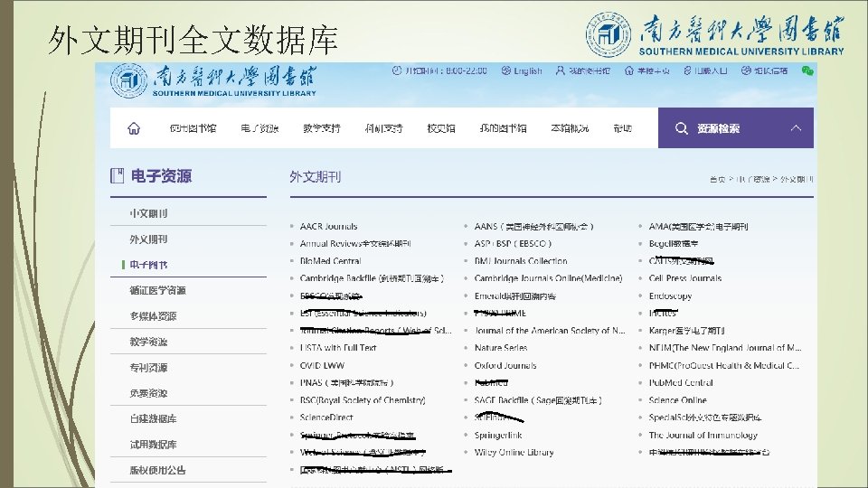The image size is (868, 488).
Task: Select 循证医学资源 in the sidebar
Action: 157,290
